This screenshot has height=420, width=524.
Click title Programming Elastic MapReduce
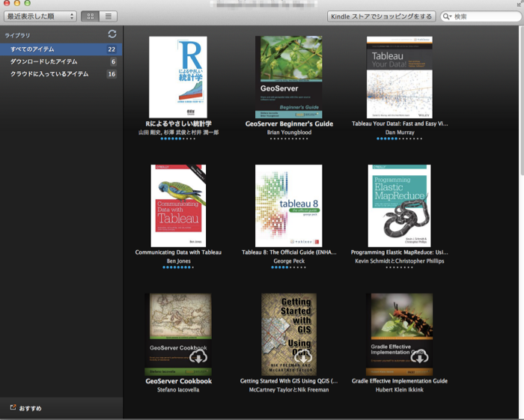[x=399, y=252]
